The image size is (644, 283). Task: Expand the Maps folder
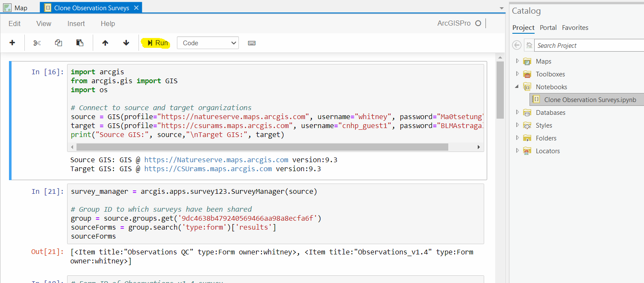pyautogui.click(x=517, y=61)
